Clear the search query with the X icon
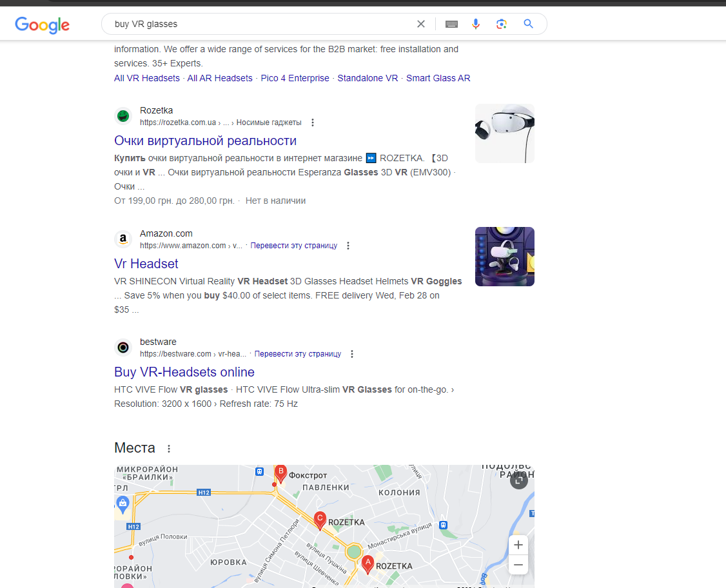Viewport: 726px width, 588px height. point(421,24)
